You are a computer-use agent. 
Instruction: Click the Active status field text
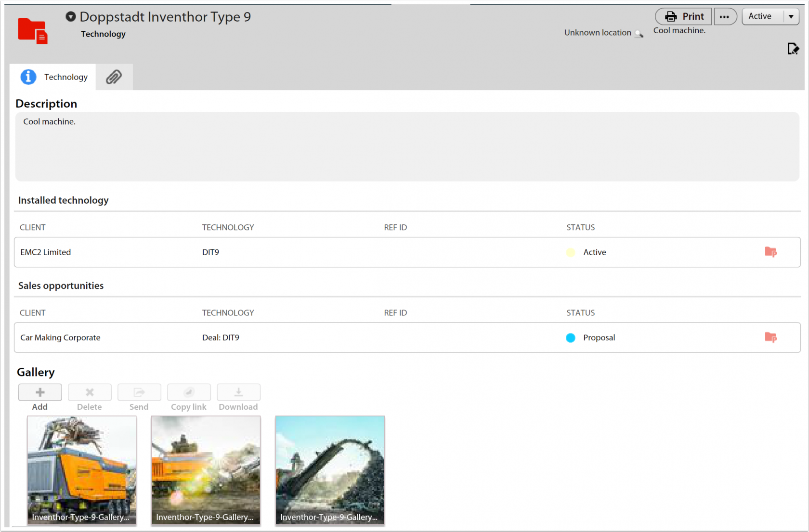[760, 16]
